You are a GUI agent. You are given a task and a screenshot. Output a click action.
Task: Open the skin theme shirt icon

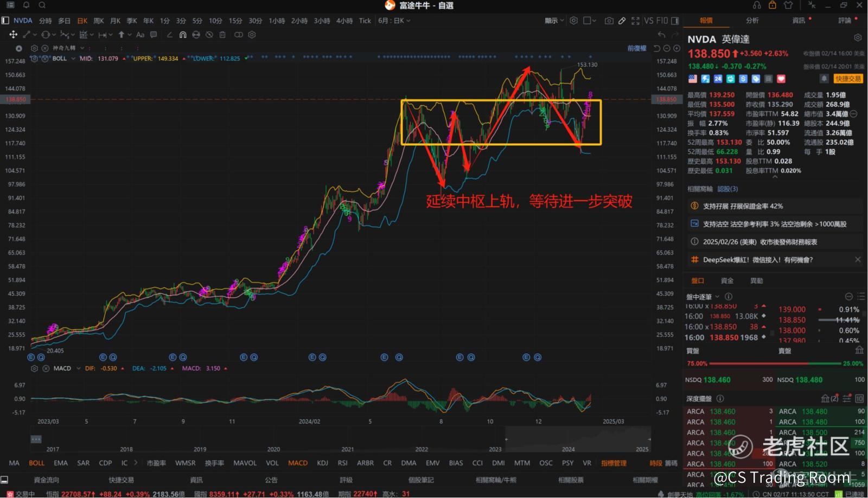(788, 5)
